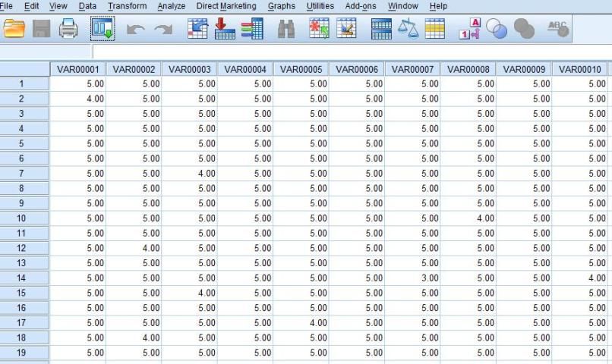Click the Find binoculars icon

point(285,29)
